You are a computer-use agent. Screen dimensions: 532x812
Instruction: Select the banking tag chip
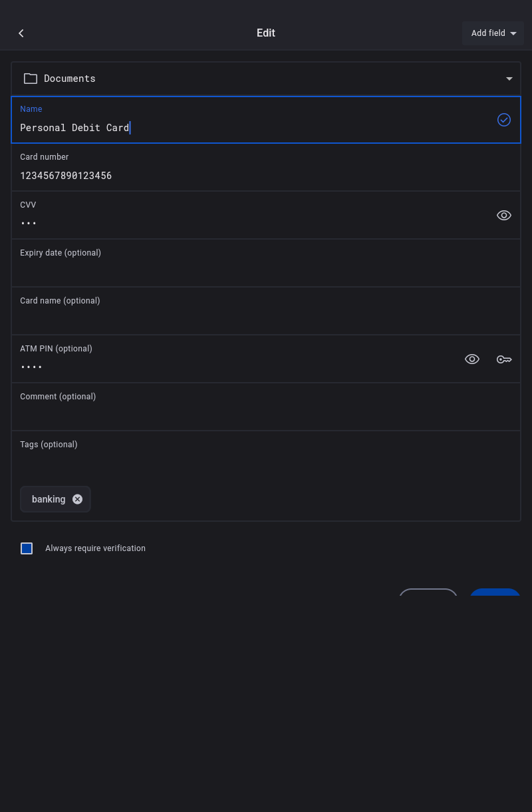[49, 499]
